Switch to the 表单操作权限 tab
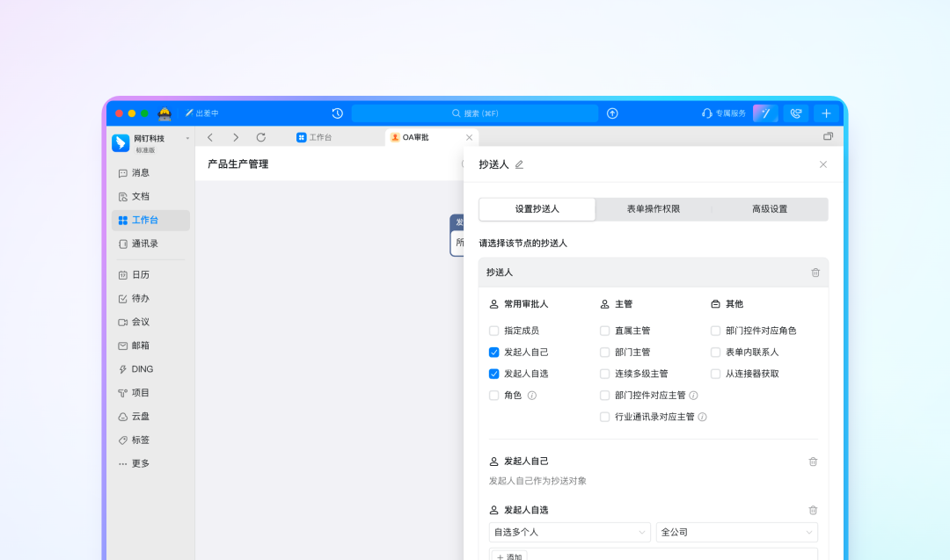 click(653, 209)
